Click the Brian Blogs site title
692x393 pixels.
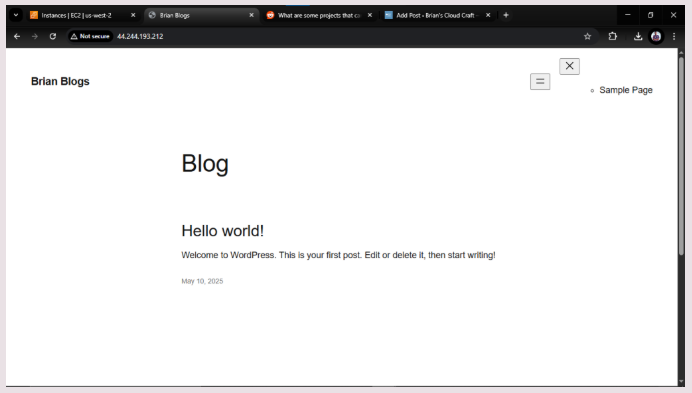click(x=60, y=81)
